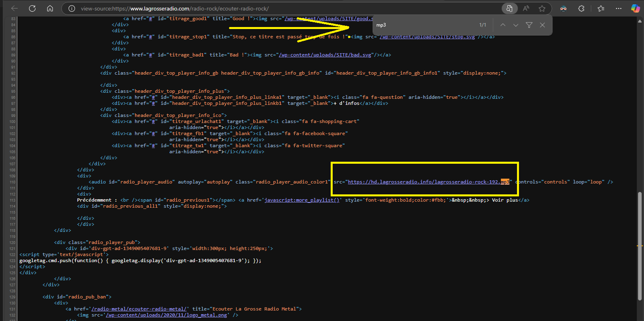Image resolution: width=644 pixels, height=321 pixels.
Task: Click the fa fa-question class text
Action: [383, 97]
